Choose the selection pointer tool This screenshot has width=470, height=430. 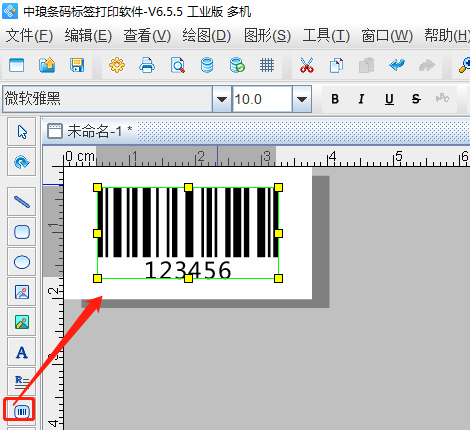point(22,132)
